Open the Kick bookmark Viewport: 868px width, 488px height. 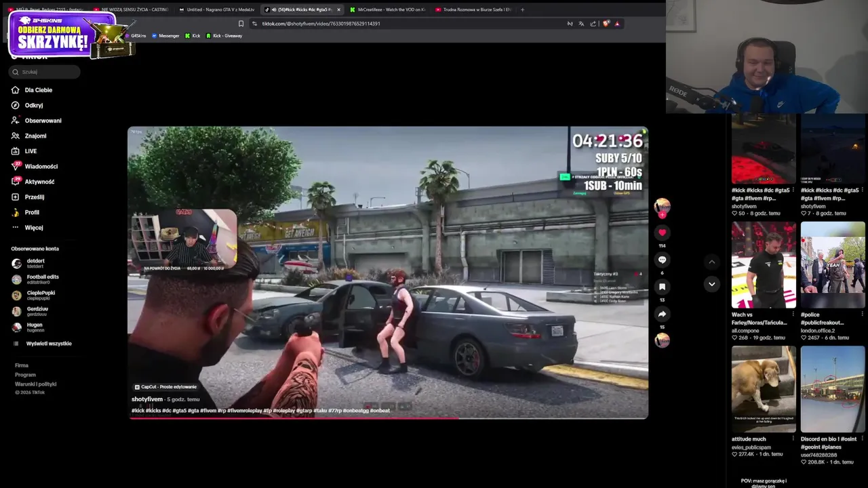tap(193, 36)
